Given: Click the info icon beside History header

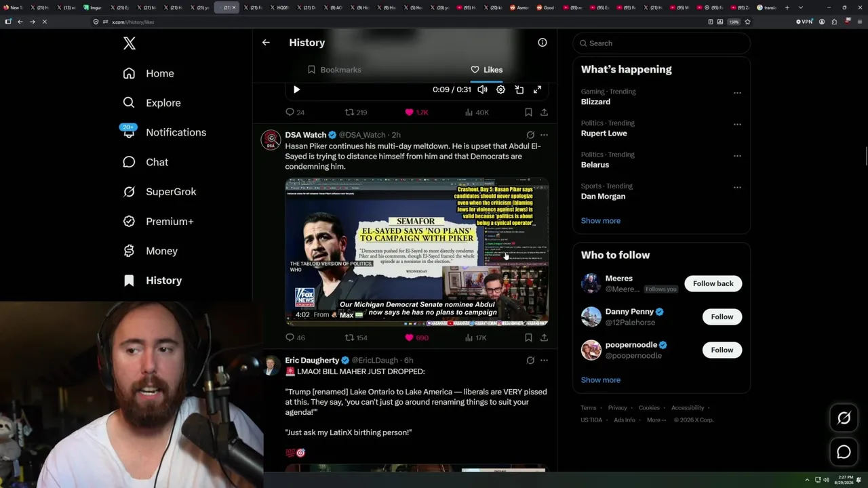Looking at the screenshot, I should [x=542, y=43].
